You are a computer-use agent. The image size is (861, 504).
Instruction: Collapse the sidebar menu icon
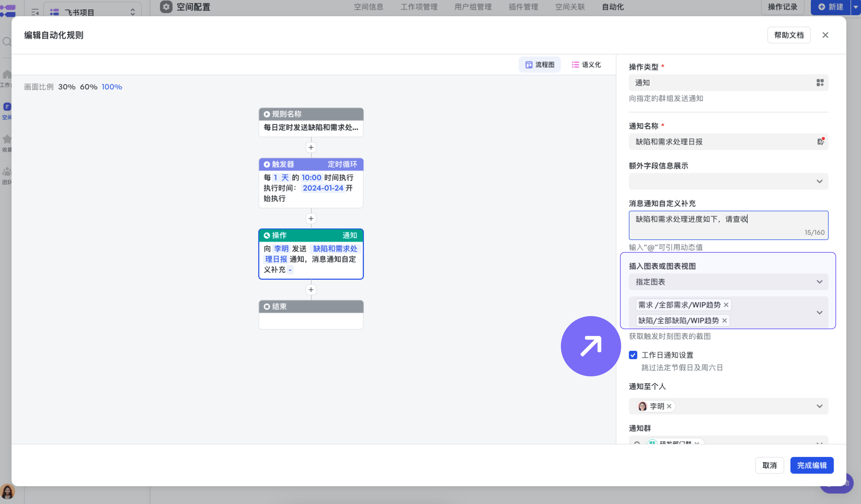(x=35, y=12)
